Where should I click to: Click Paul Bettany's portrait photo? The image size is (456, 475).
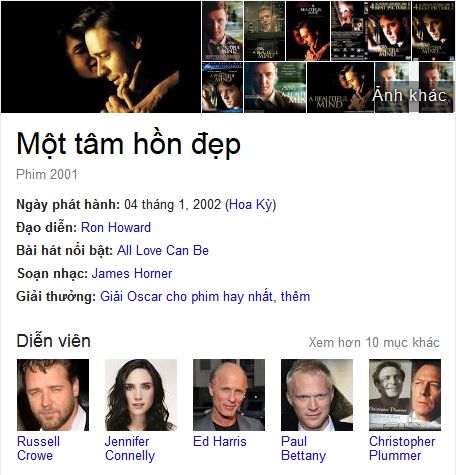pos(317,395)
